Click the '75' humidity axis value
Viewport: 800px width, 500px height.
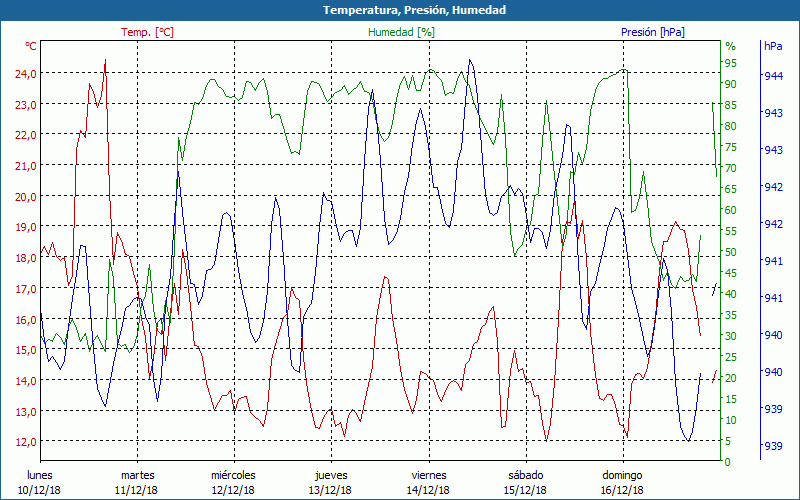coord(731,147)
